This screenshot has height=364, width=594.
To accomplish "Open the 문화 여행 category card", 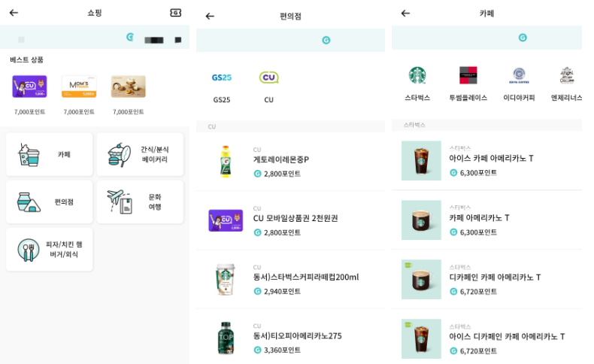I will pos(140,202).
